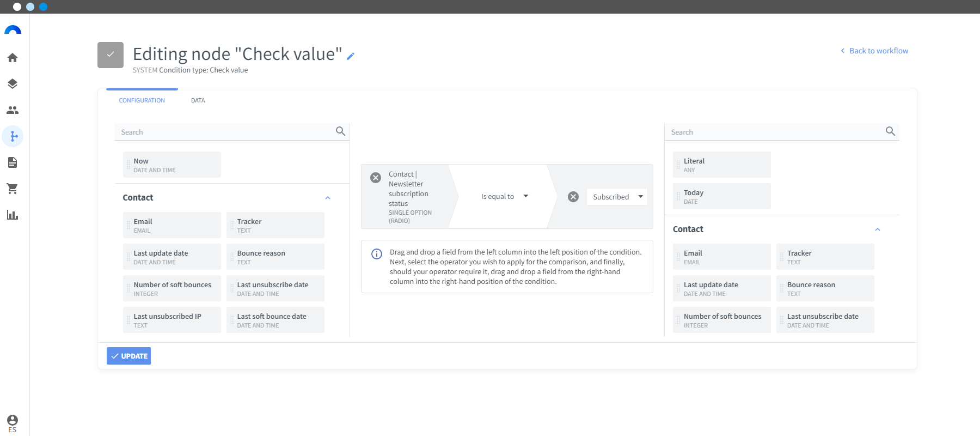Open the user account icon

pyautogui.click(x=13, y=420)
